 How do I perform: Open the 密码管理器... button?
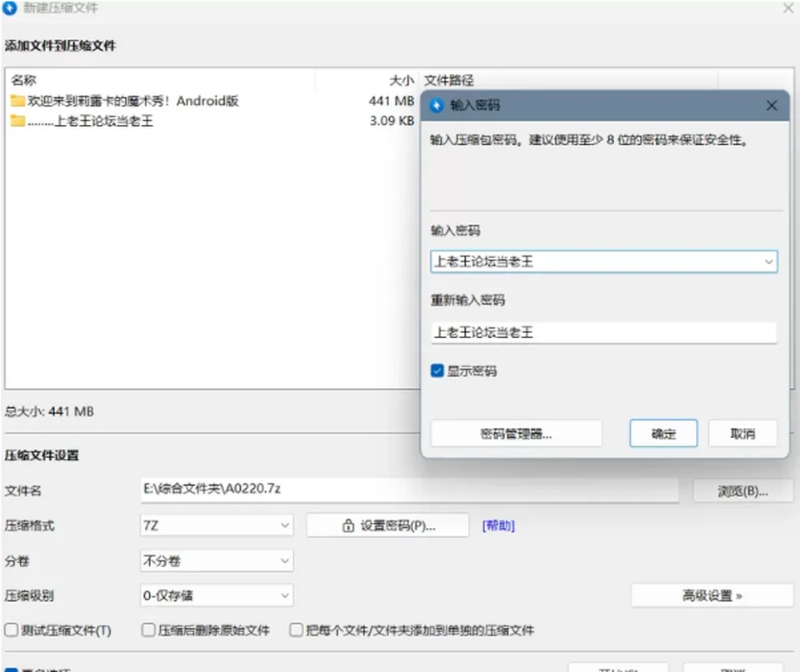(517, 434)
